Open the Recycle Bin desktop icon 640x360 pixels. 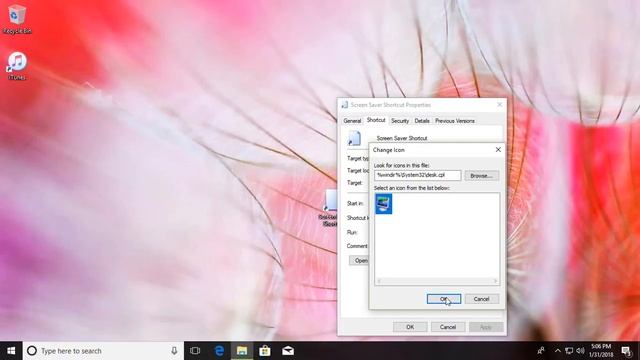tap(17, 19)
